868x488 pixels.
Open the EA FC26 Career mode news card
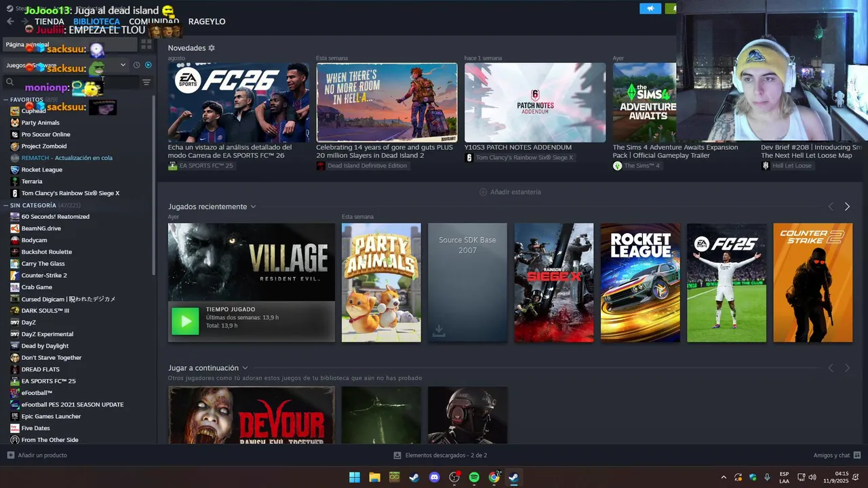[x=239, y=102]
